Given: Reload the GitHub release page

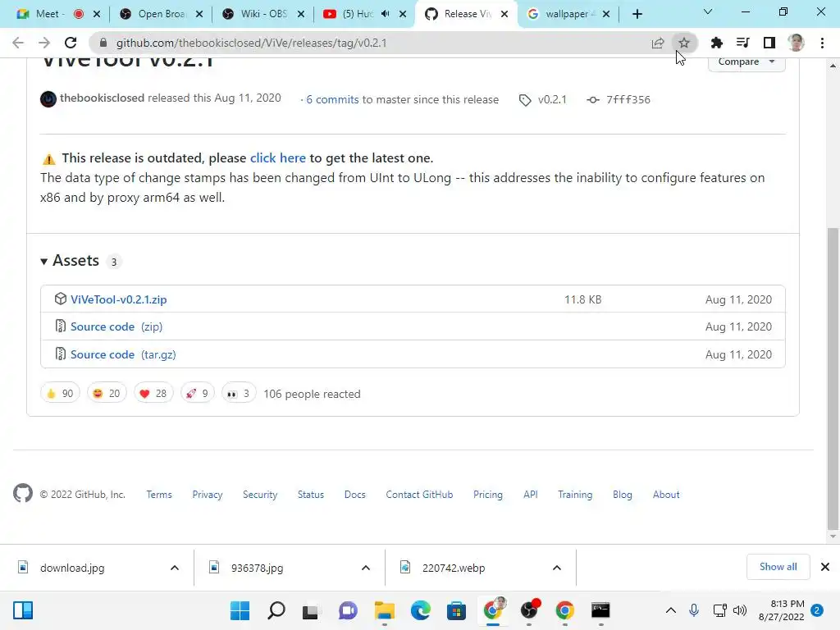Looking at the screenshot, I should click(x=71, y=43).
